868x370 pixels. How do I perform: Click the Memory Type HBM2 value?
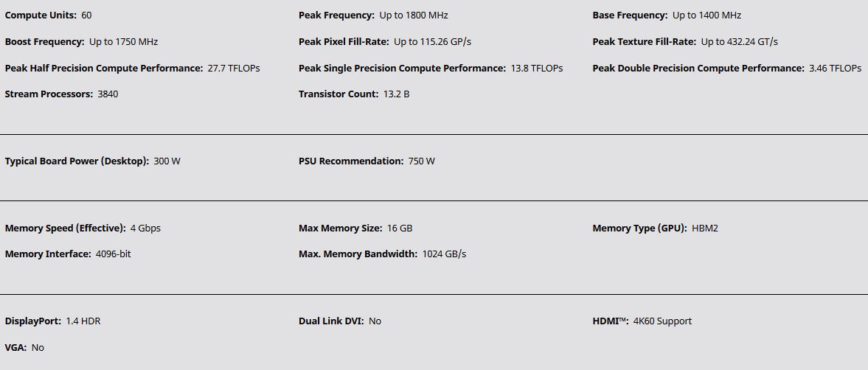pos(705,228)
